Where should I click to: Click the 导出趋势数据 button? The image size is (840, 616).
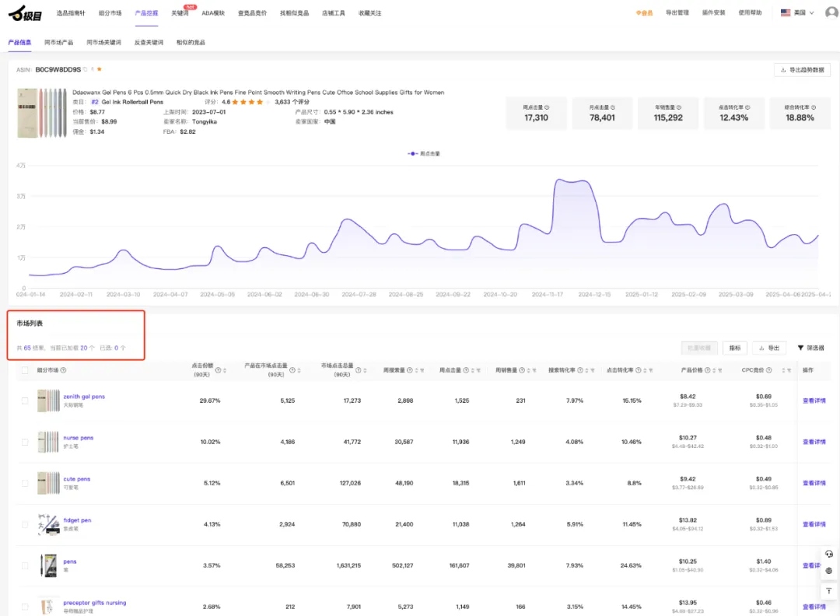(x=802, y=70)
